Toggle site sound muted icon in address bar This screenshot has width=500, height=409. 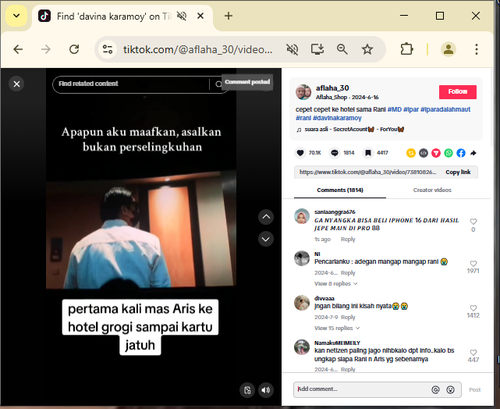click(x=292, y=49)
